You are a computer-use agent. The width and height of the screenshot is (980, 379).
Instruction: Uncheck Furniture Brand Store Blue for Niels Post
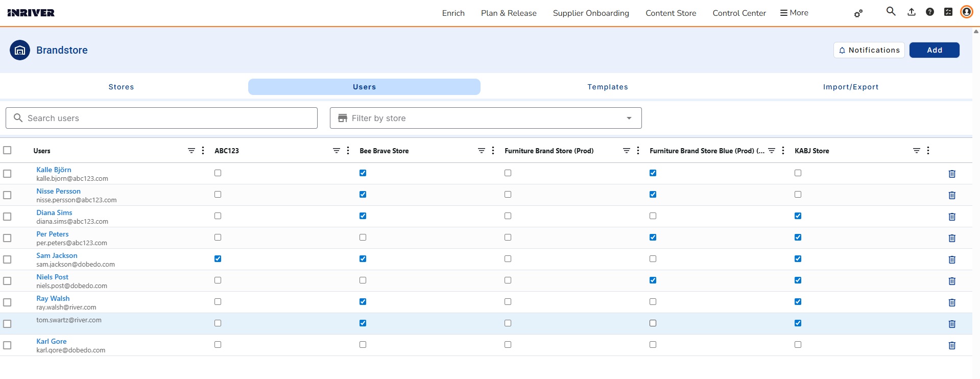click(653, 280)
